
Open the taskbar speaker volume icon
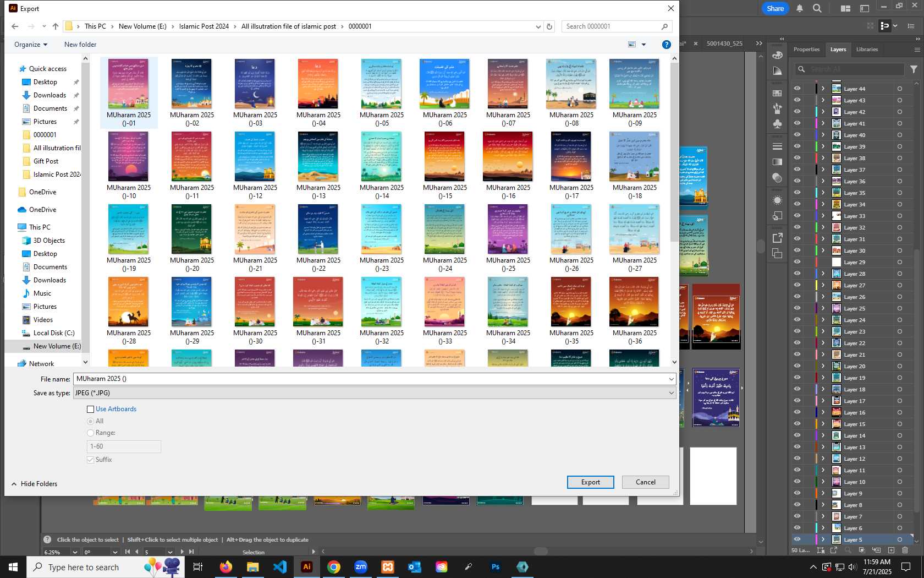(853, 567)
